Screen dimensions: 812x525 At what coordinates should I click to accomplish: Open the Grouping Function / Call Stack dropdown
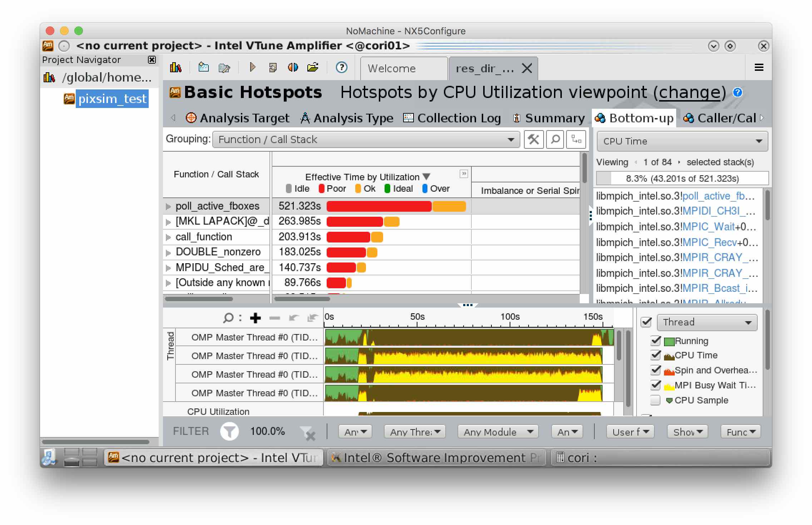tap(366, 139)
